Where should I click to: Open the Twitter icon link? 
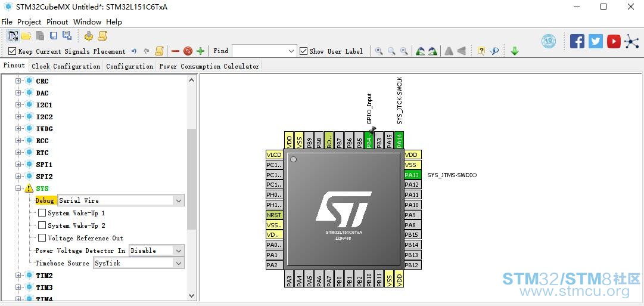coord(596,41)
